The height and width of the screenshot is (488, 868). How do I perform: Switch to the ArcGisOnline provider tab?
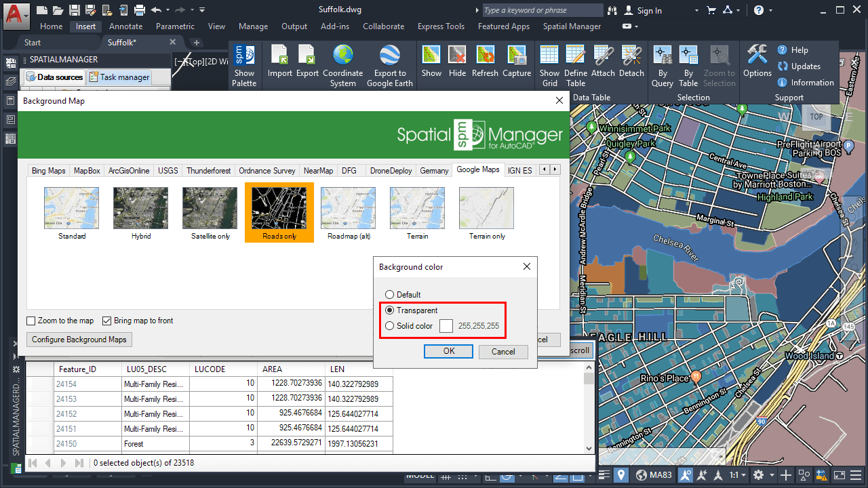[x=129, y=171]
